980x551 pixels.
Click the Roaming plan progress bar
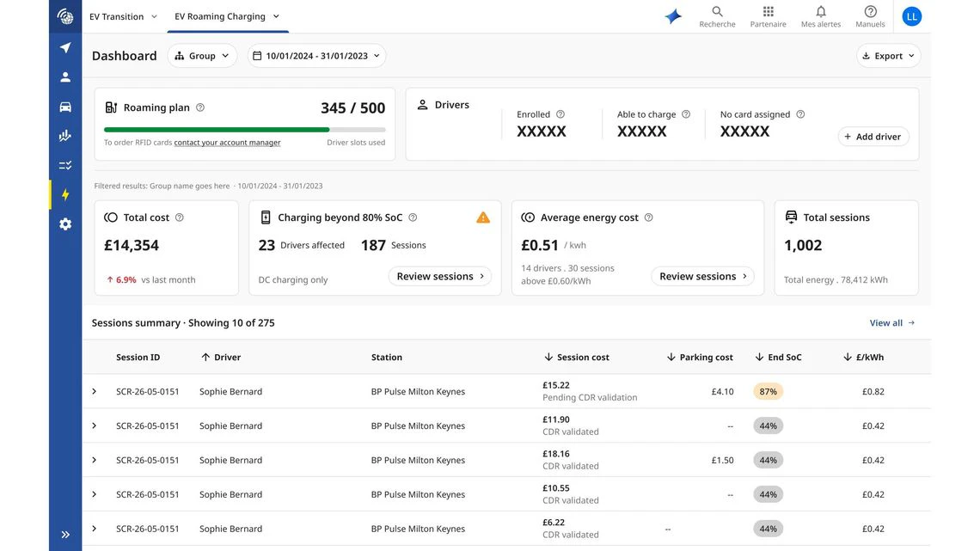click(244, 129)
